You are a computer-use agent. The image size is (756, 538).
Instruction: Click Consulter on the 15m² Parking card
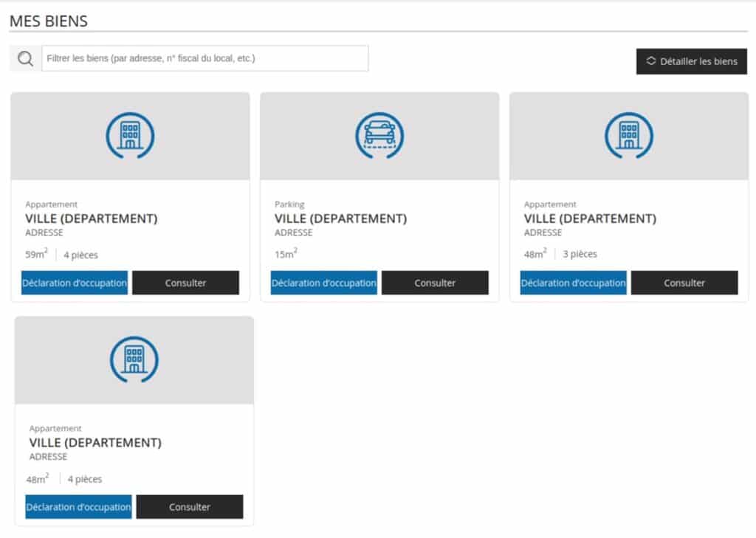[x=435, y=283]
